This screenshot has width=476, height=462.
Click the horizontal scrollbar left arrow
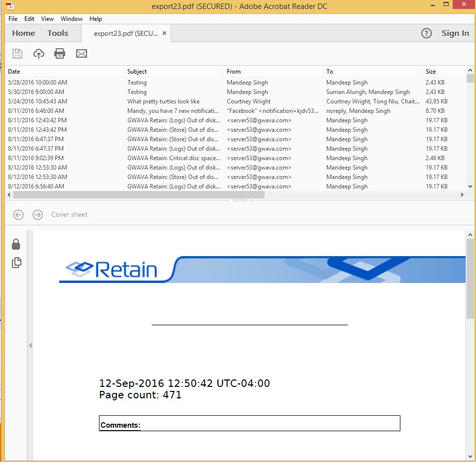(x=9, y=195)
